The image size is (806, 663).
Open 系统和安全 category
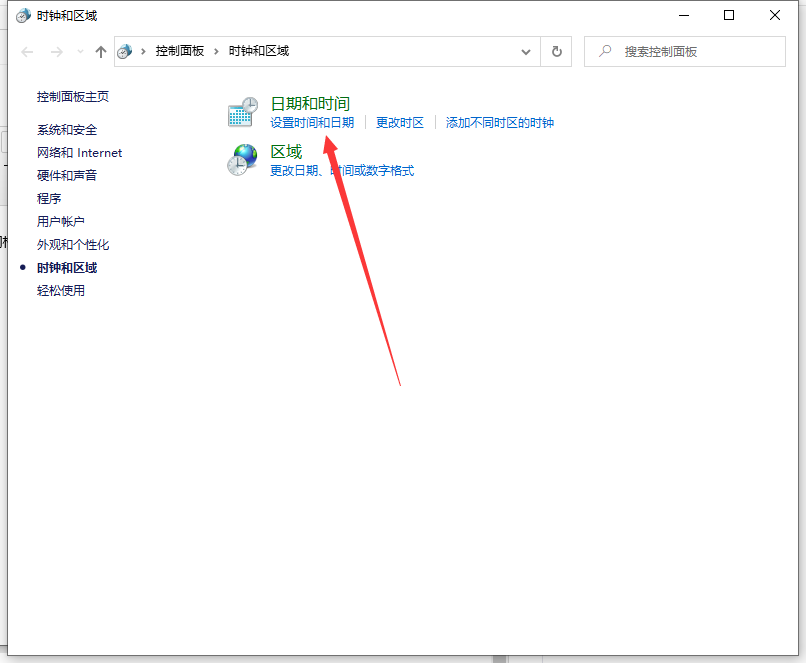(x=67, y=130)
